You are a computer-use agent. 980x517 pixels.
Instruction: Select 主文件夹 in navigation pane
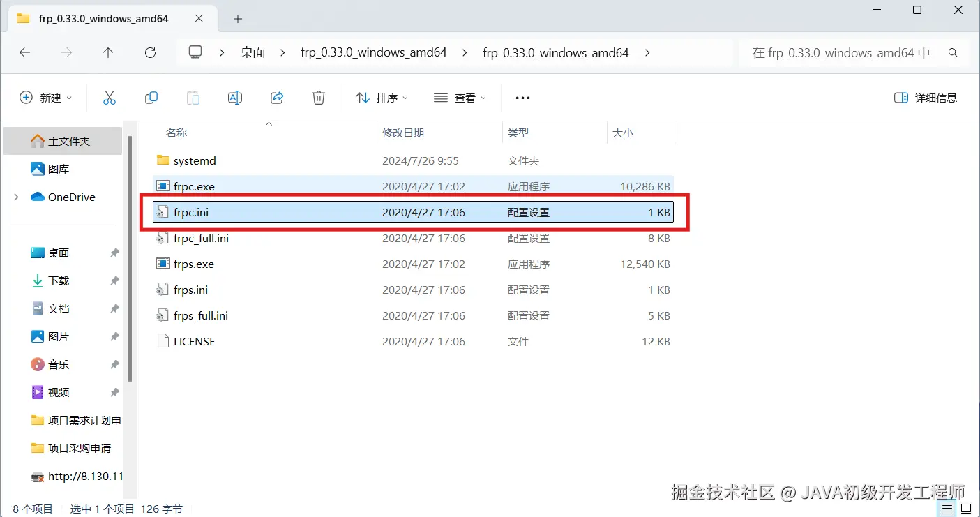coord(63,141)
